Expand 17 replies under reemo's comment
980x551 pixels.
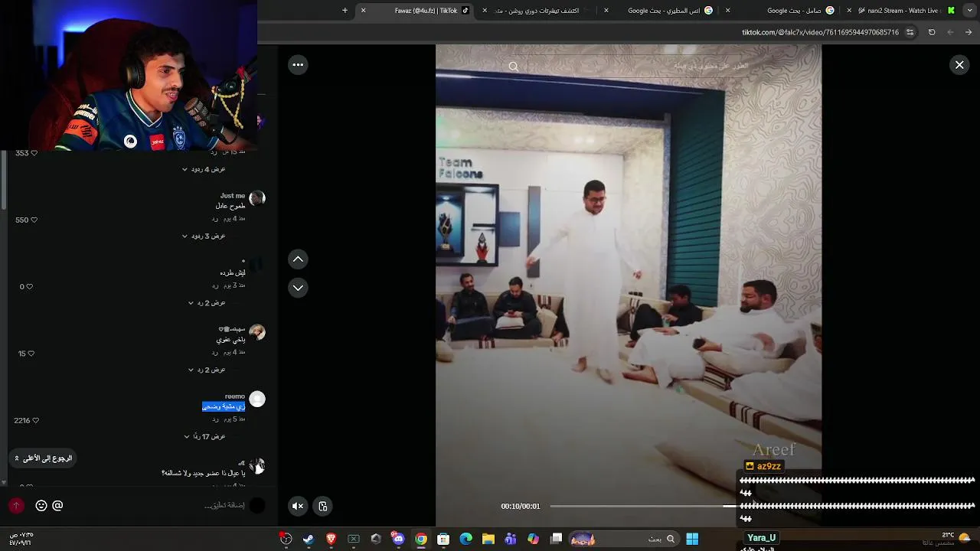coord(204,437)
